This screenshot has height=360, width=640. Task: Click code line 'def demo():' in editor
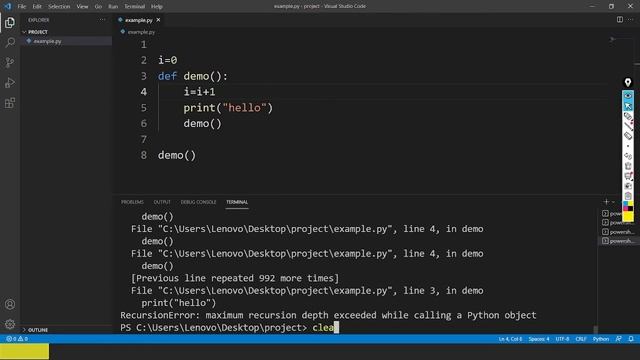point(193,76)
